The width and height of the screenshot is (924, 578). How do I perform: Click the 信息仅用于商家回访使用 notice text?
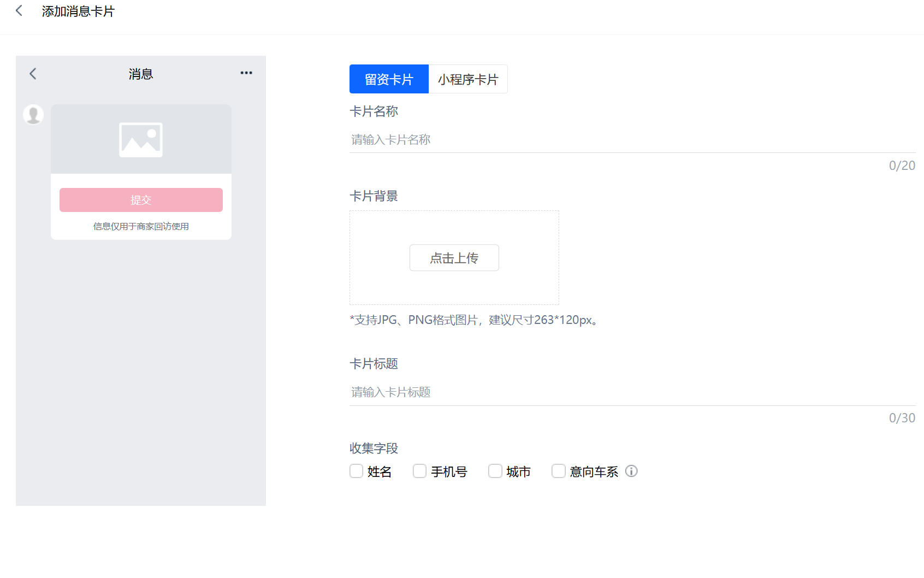(141, 226)
